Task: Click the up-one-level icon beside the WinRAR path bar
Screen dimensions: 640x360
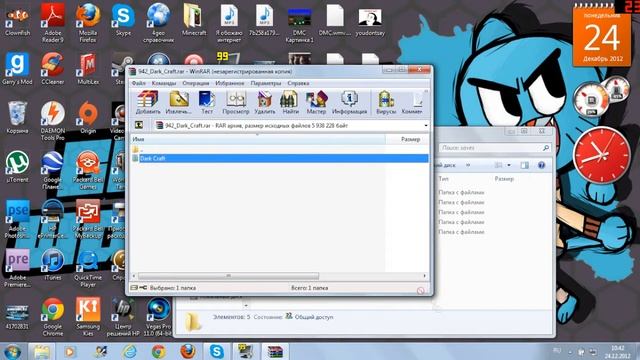Action: tap(139, 125)
